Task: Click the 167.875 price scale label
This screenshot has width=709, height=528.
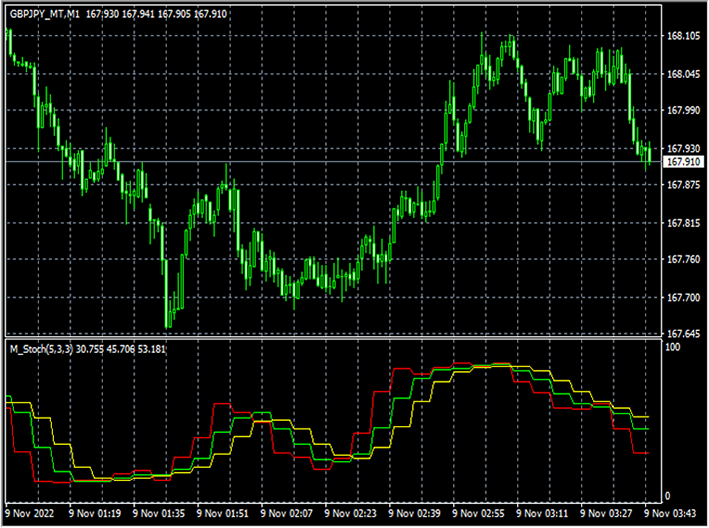Action: pos(684,185)
